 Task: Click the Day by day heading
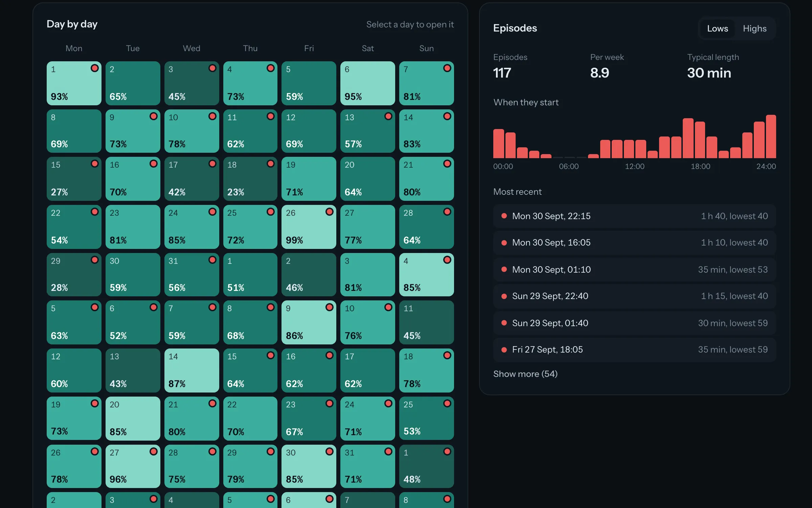tap(72, 24)
